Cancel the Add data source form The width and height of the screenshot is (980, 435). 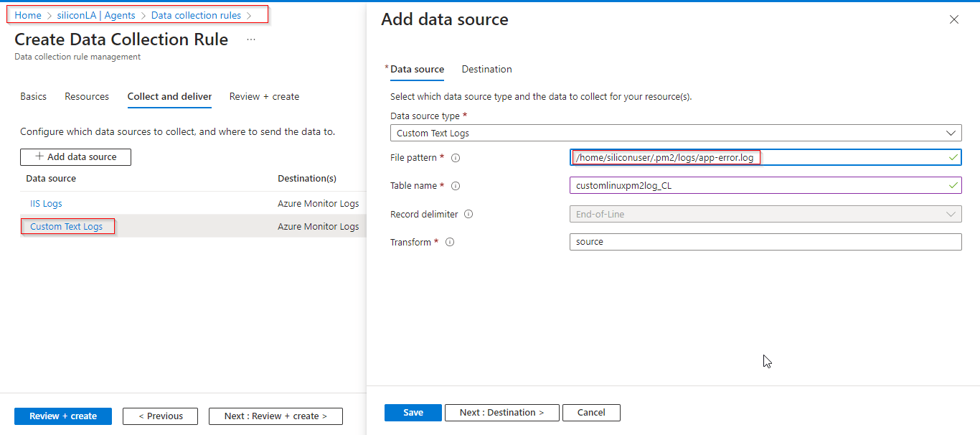pos(591,412)
